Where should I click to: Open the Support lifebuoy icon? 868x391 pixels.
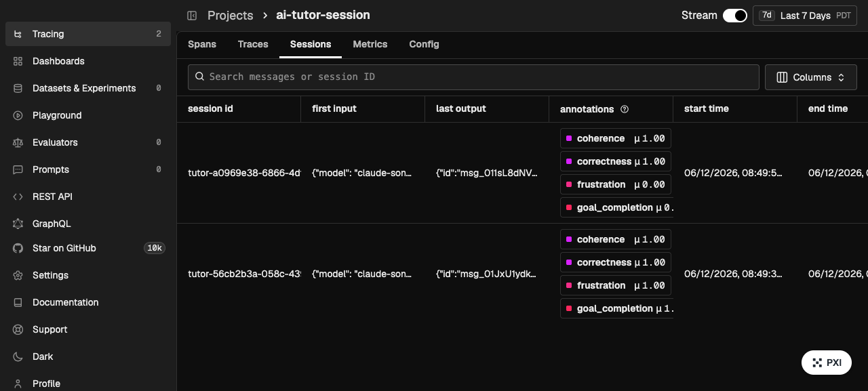pyautogui.click(x=18, y=329)
